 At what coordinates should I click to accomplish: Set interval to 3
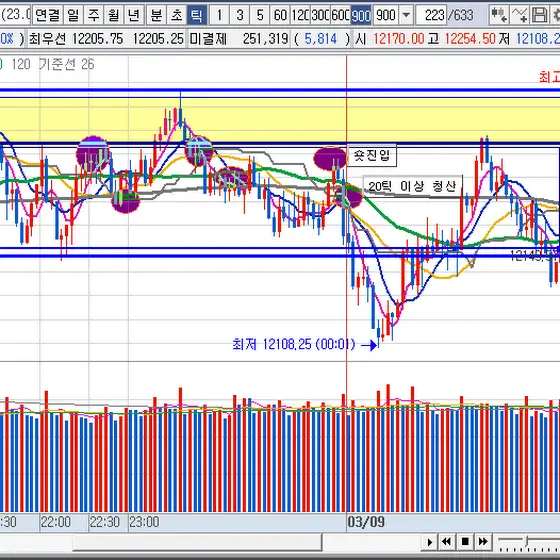(x=239, y=15)
